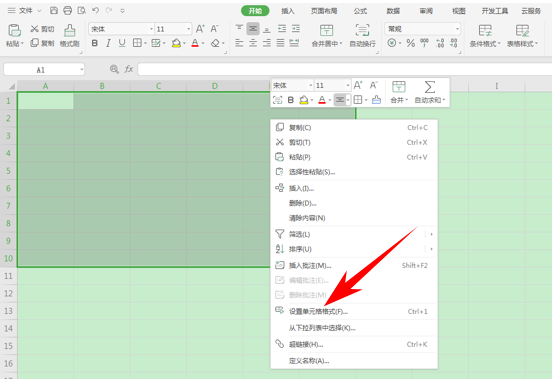Viewport: 553px width, 379px height.
Task: Switch to the Page Layout (页面布局) tab
Action: (x=324, y=11)
